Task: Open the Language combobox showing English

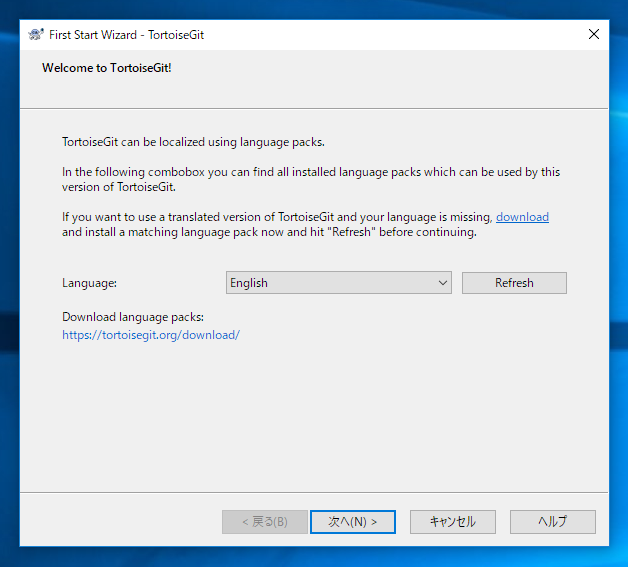Action: pos(338,283)
